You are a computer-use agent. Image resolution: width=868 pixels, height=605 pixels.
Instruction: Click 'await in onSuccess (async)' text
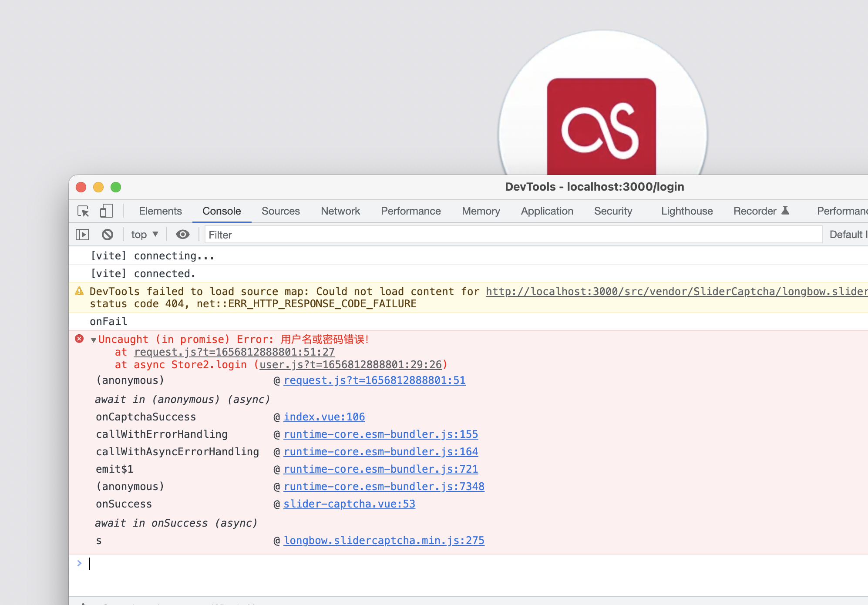pos(176,523)
